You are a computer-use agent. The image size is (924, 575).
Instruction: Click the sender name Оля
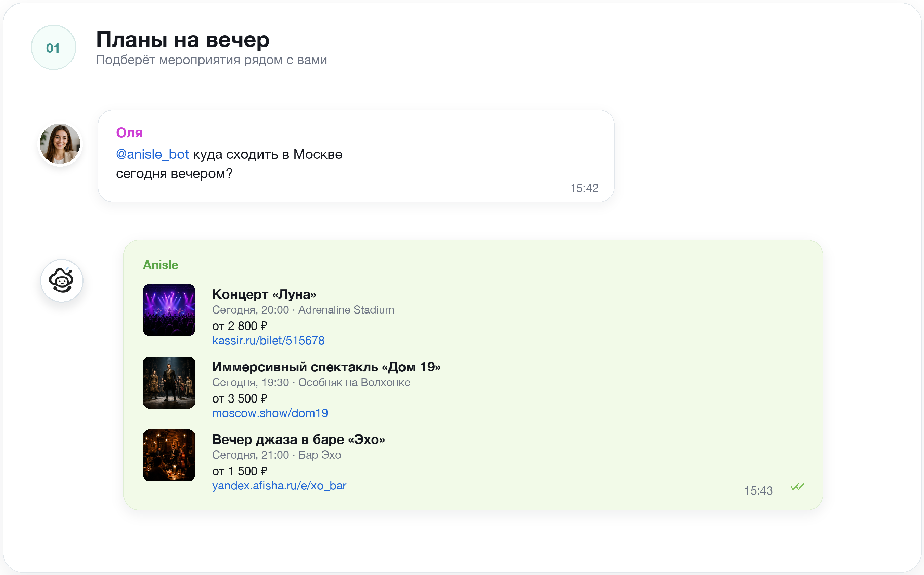129,133
